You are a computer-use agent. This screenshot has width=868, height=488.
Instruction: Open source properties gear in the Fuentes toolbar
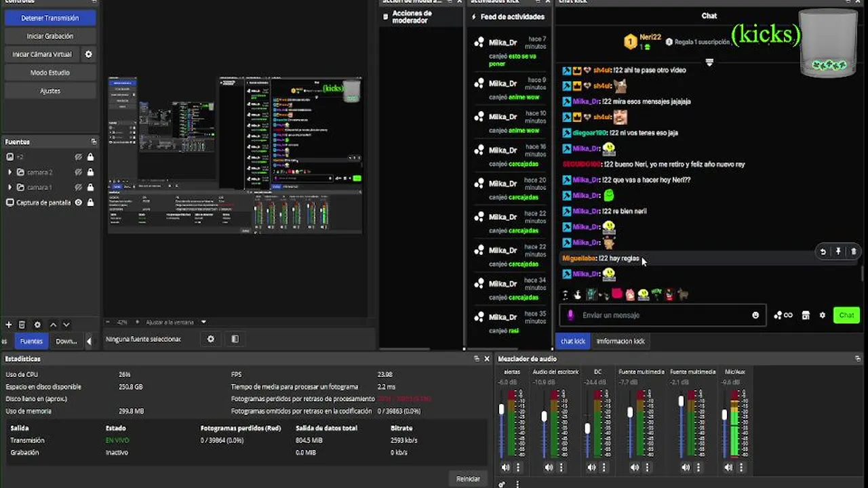[37, 325]
